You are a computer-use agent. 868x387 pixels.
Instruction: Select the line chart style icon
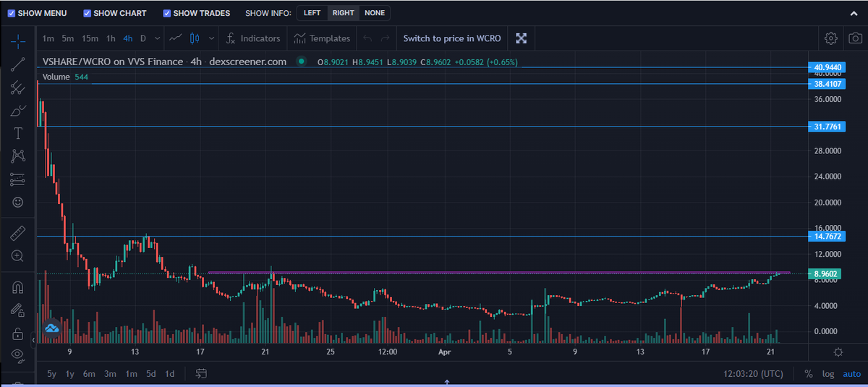point(176,38)
